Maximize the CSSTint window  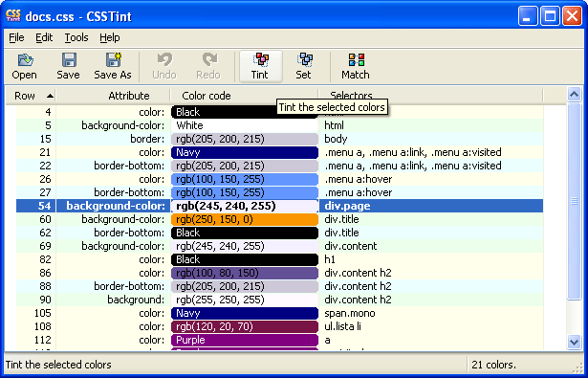(550, 16)
